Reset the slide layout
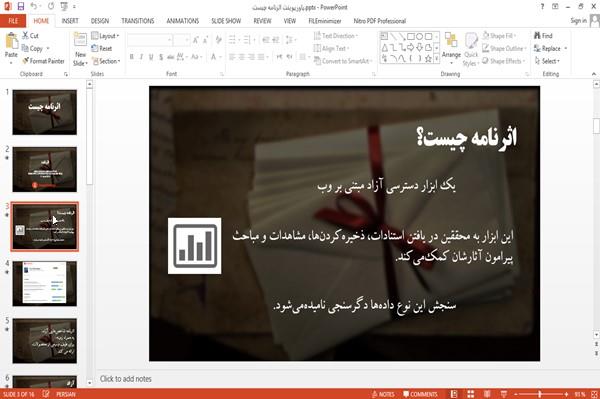This screenshot has width=600, height=399. [102, 48]
